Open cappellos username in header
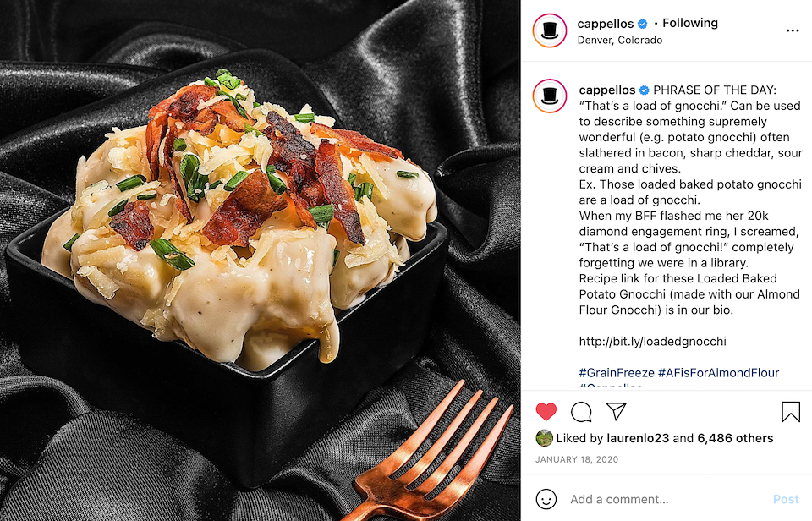This screenshot has width=812, height=521. [x=606, y=24]
